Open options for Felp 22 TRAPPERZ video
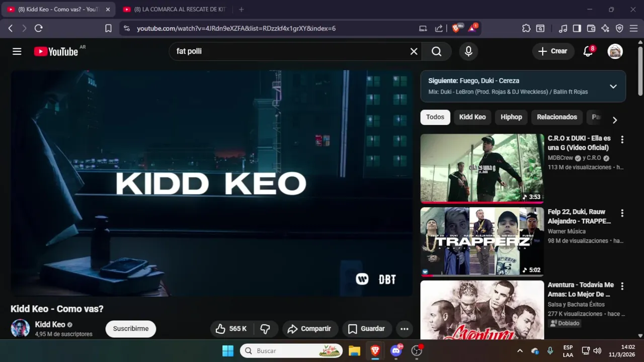This screenshot has height=362, width=644. [622, 213]
